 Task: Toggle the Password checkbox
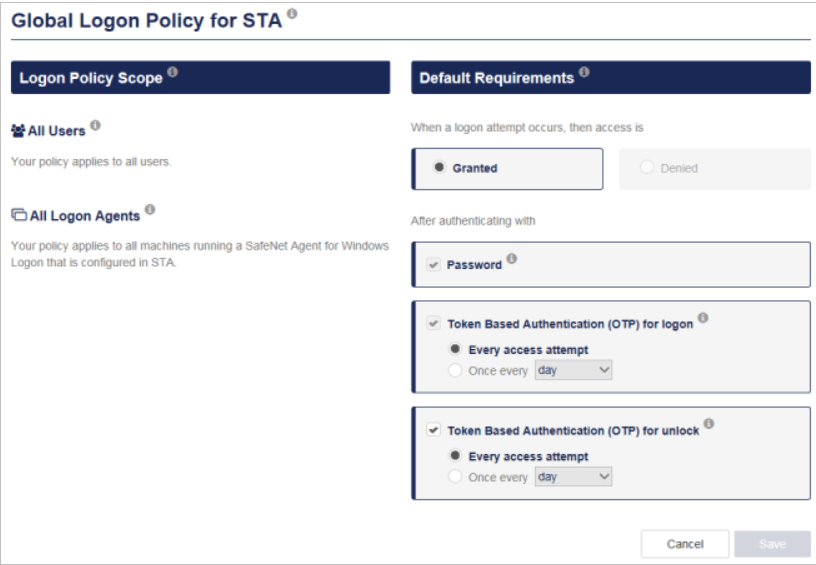[x=433, y=264]
